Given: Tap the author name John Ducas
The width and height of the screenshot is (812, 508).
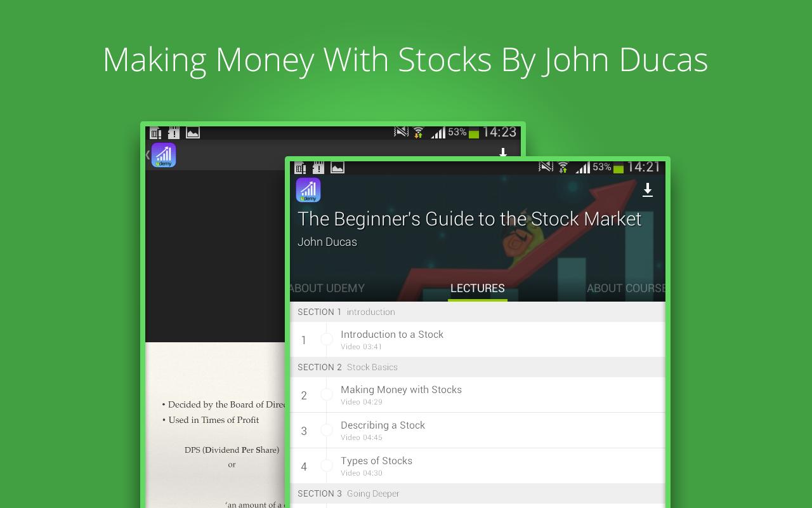Looking at the screenshot, I should (327, 241).
